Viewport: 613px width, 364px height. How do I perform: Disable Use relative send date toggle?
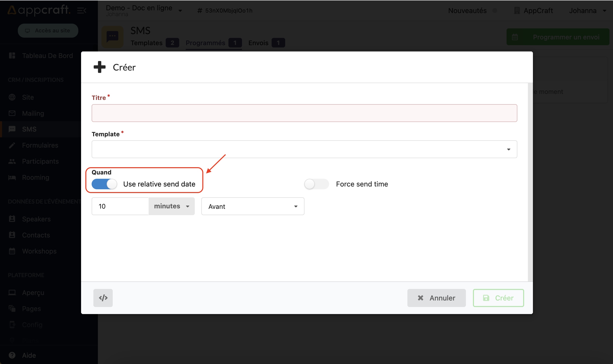[x=104, y=184]
